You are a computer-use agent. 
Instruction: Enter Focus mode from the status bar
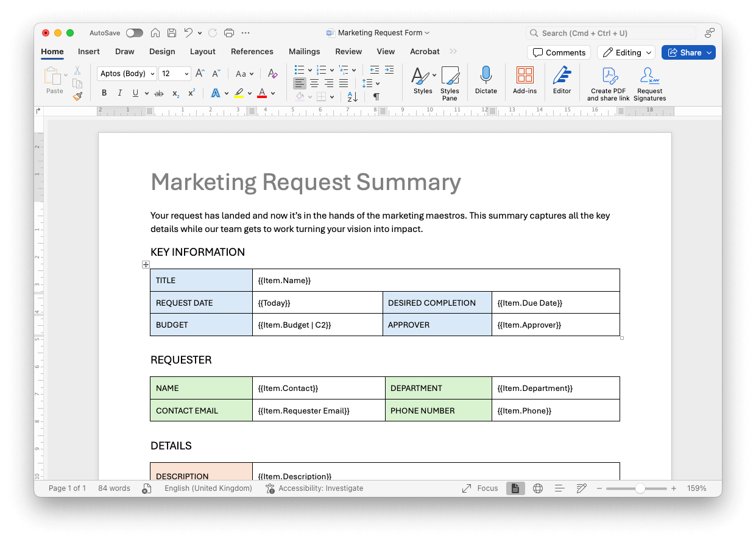(480, 488)
